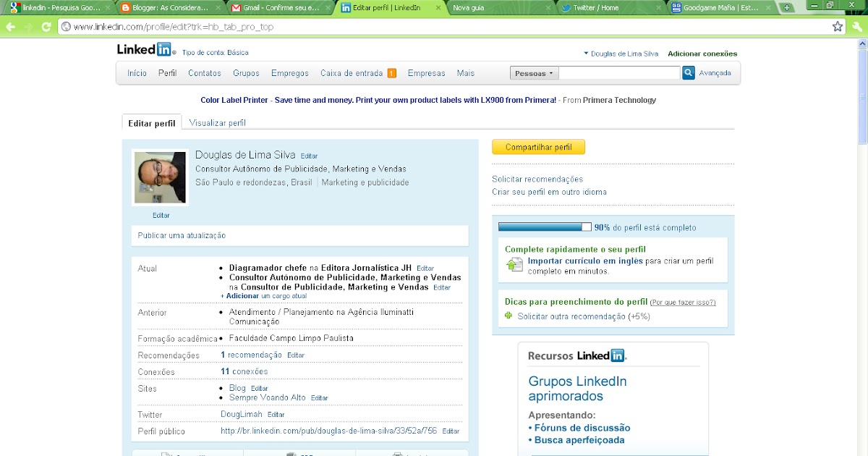Open the Empregos menu item
868x456 pixels.
pos(290,73)
